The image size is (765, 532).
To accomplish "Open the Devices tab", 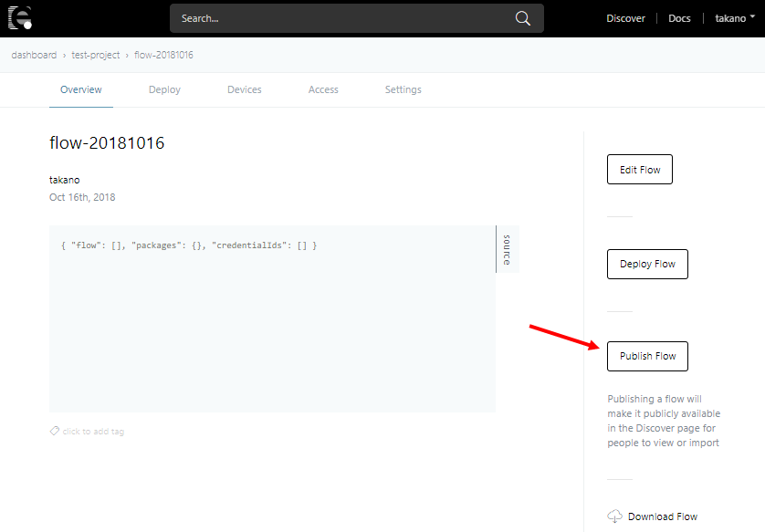I will [x=244, y=89].
